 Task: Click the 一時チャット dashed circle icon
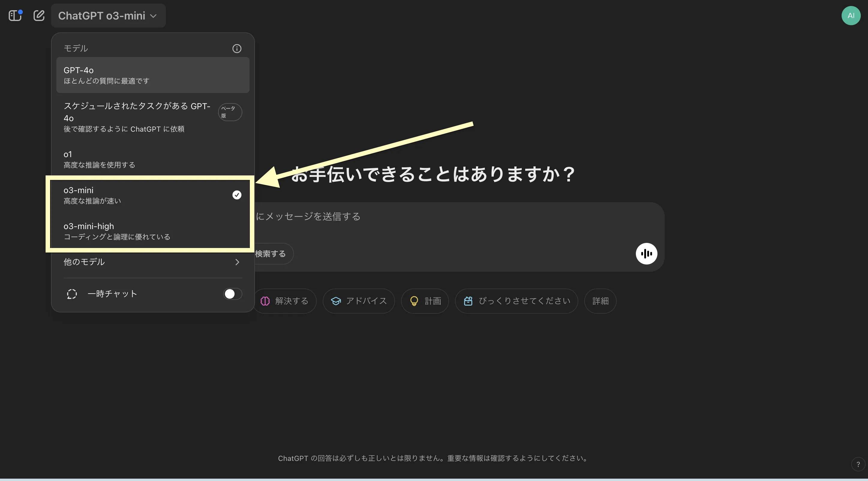pos(72,294)
